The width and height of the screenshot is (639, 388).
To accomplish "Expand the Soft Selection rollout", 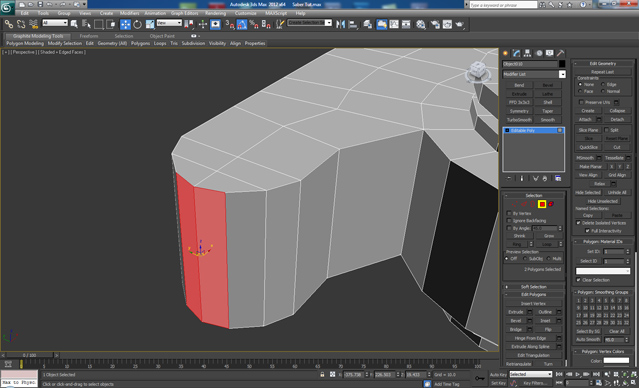I will 533,287.
